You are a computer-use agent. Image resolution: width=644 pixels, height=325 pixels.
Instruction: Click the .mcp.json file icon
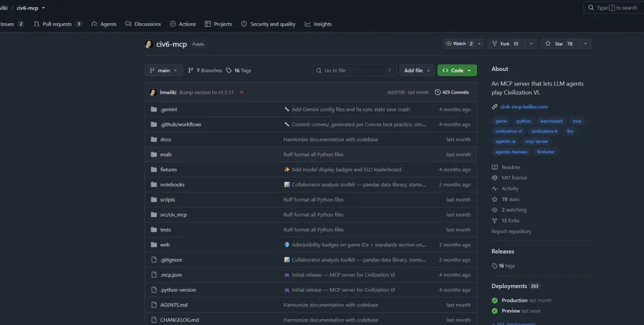154,275
